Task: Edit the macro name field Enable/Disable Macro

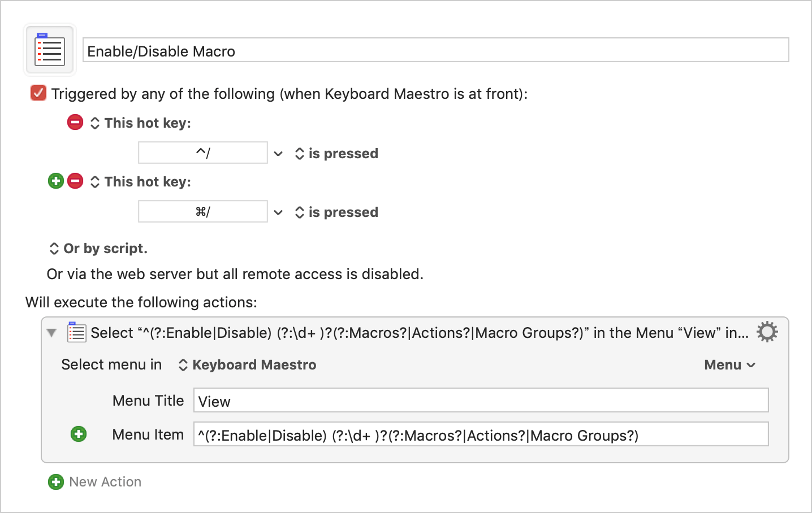Action: 435,50
